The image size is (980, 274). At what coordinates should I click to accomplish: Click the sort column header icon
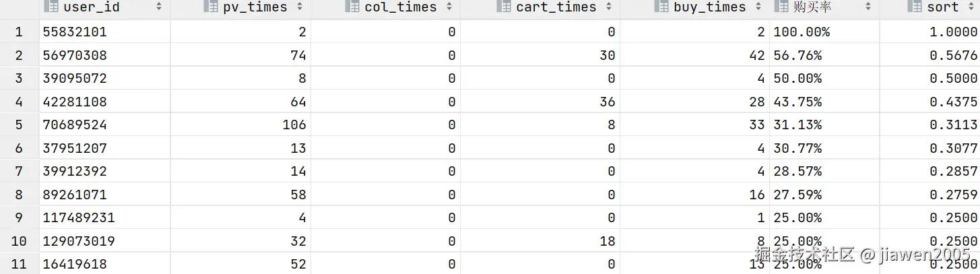tap(915, 7)
